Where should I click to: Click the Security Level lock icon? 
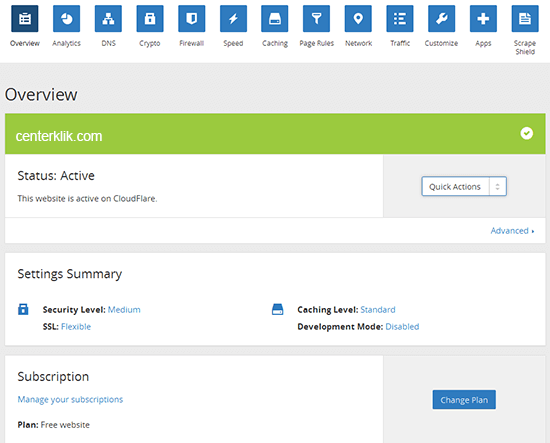pos(23,309)
